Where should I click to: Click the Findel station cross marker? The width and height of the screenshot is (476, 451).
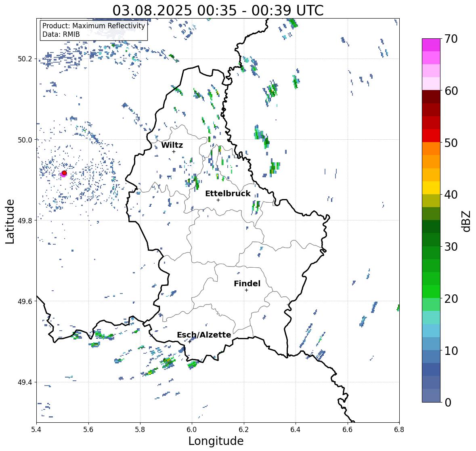pos(247,290)
